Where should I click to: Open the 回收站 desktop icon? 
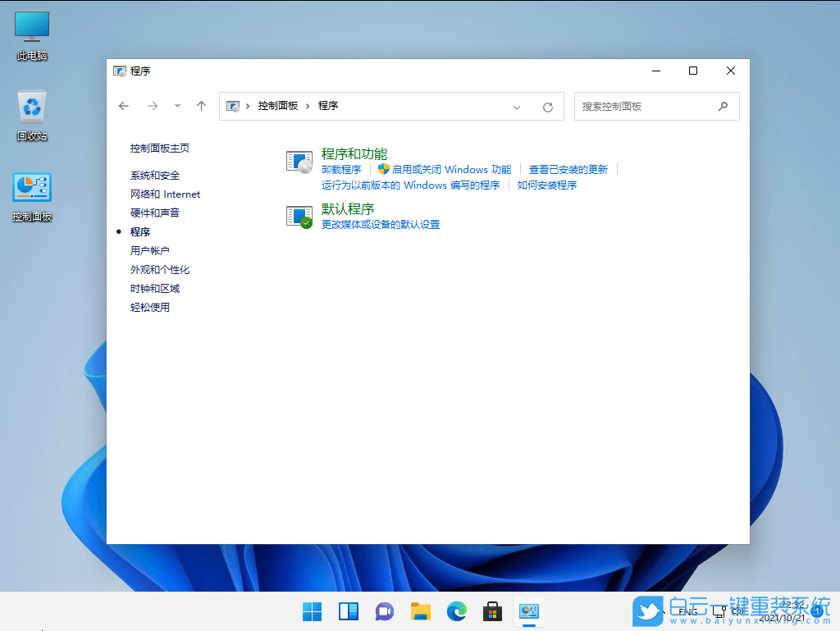click(31, 109)
